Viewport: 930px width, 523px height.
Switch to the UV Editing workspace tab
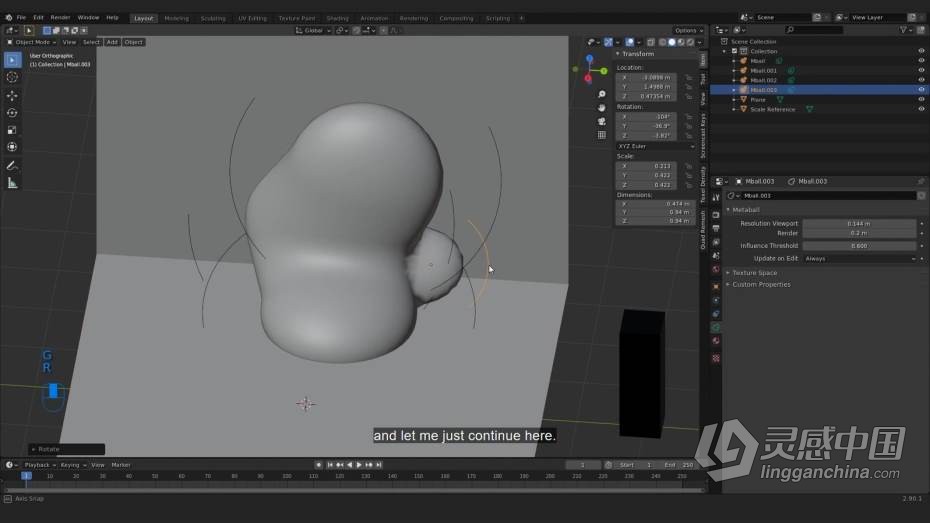[x=252, y=18]
